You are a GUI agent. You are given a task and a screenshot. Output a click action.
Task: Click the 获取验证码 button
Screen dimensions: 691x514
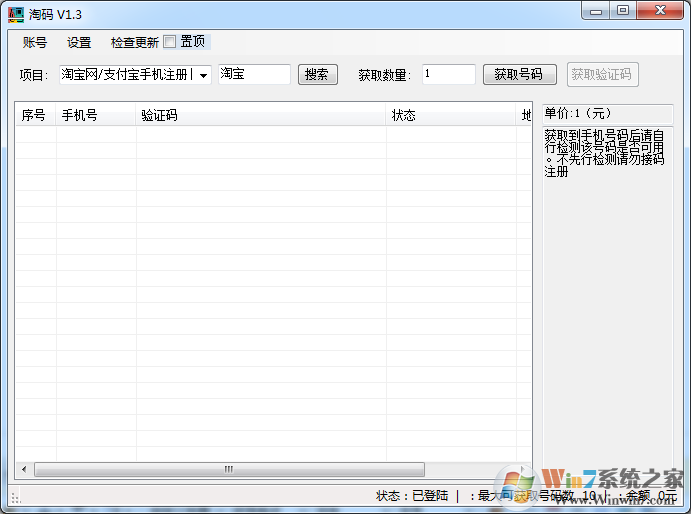[604, 75]
